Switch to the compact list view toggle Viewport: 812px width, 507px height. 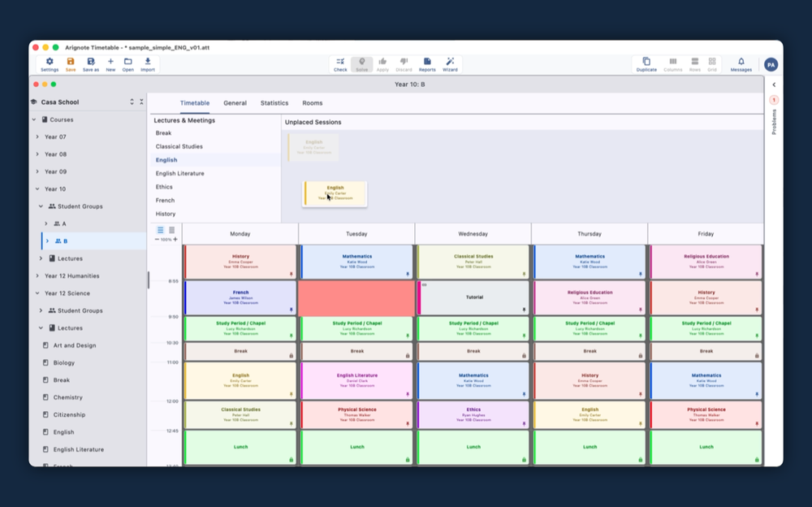(x=161, y=230)
